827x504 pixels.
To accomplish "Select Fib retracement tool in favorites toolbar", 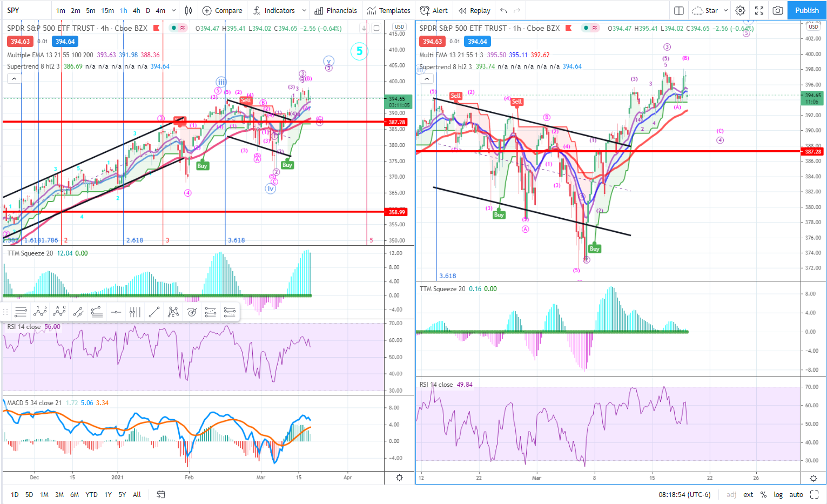I will [21, 312].
